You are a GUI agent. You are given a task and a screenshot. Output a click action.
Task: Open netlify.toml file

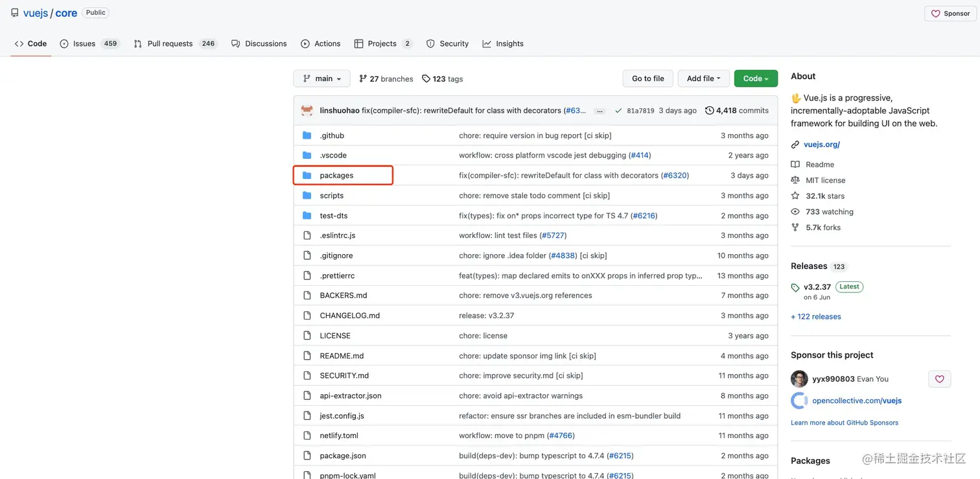(339, 436)
